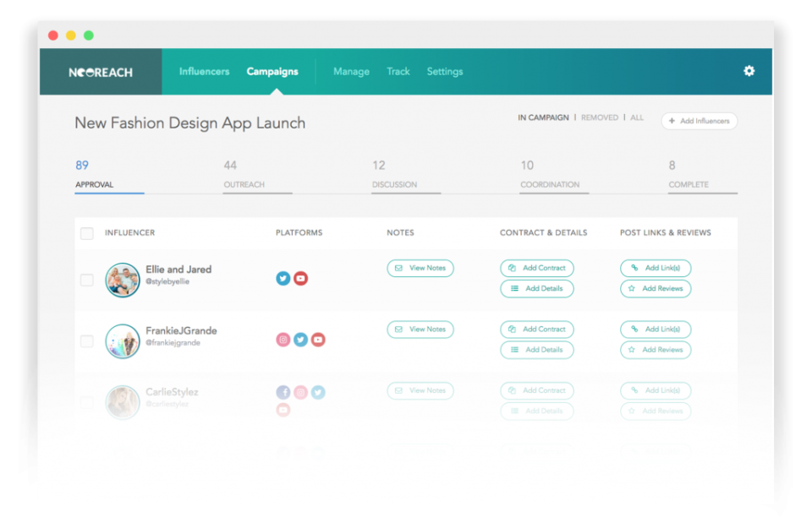Add Link(s) for Ellie and Jared
The image size is (812, 529).
tap(656, 268)
